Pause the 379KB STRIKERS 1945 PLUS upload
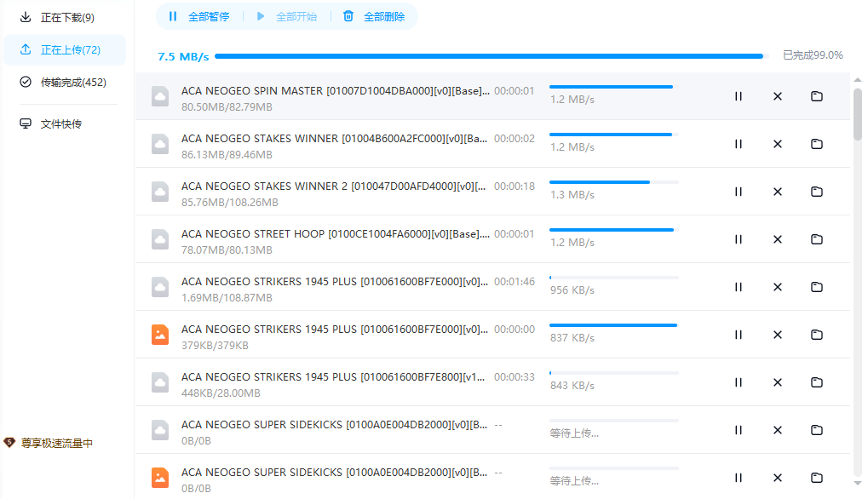 tap(738, 334)
